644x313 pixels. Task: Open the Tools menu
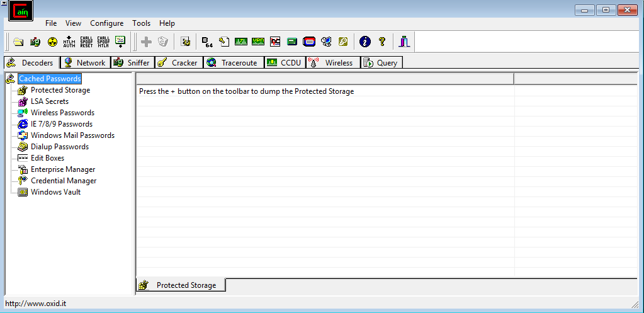coord(141,23)
